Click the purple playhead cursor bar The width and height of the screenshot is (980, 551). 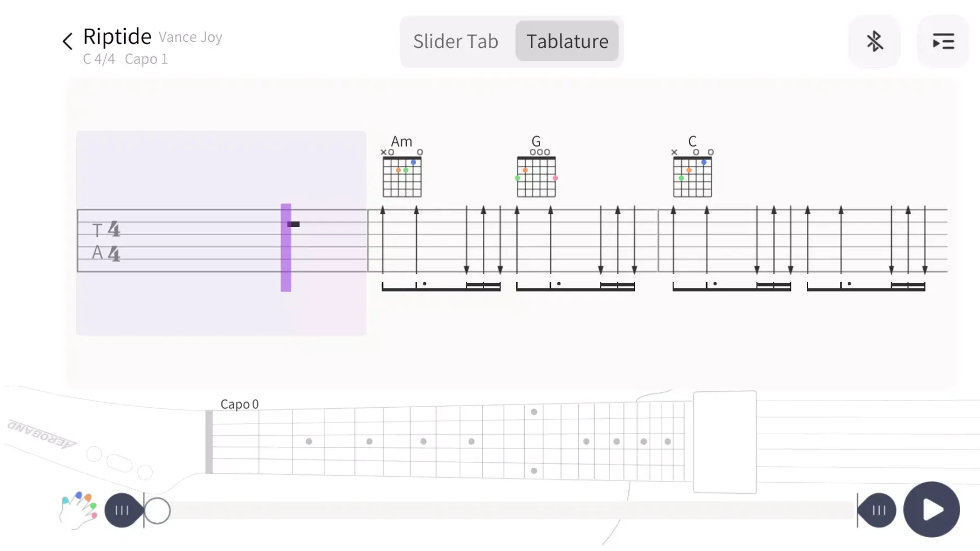coord(286,247)
